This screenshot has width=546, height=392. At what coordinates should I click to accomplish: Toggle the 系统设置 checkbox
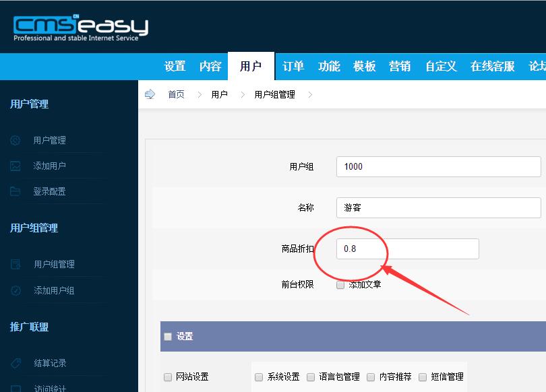[259, 377]
